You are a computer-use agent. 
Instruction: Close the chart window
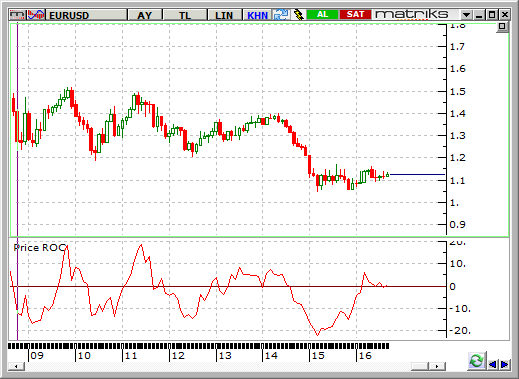505,15
